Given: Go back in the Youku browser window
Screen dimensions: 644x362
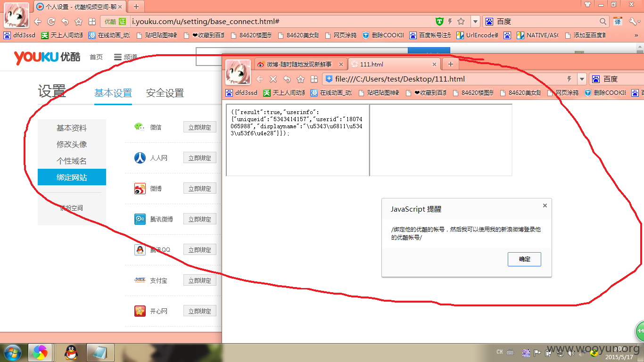Looking at the screenshot, I should coord(38,22).
